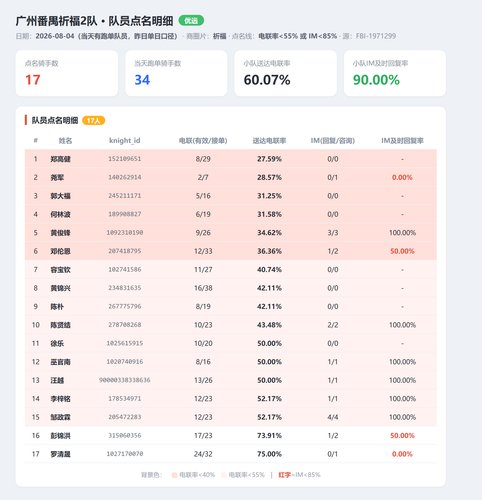This screenshot has width=482, height=500.
Task: Click the 34.62% rate in row 5
Action: 269,233
